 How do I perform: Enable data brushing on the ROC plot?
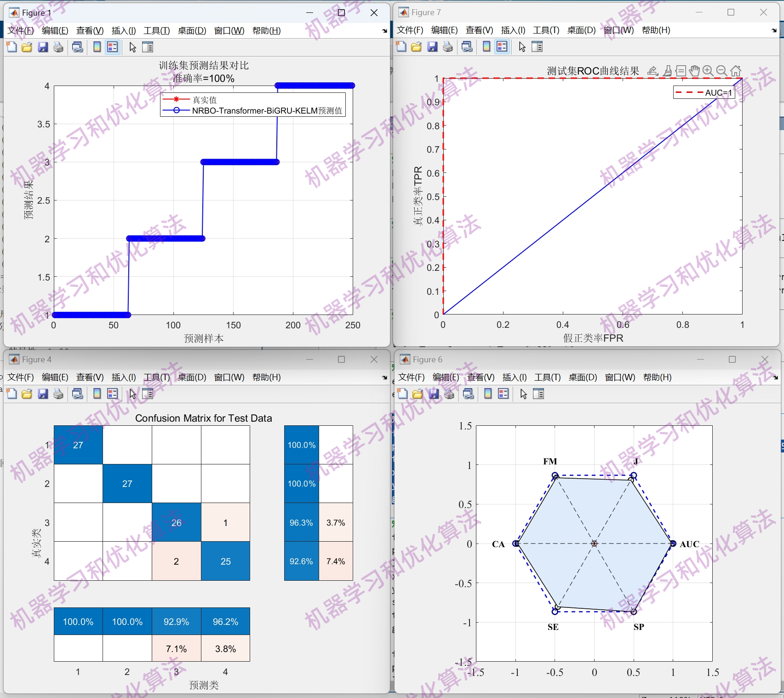[668, 70]
